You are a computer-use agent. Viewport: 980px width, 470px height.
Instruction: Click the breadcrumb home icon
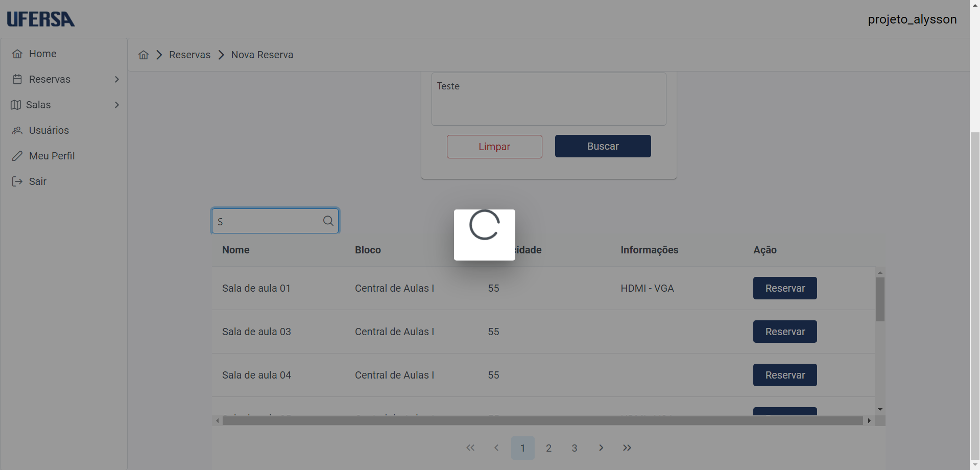coord(144,55)
